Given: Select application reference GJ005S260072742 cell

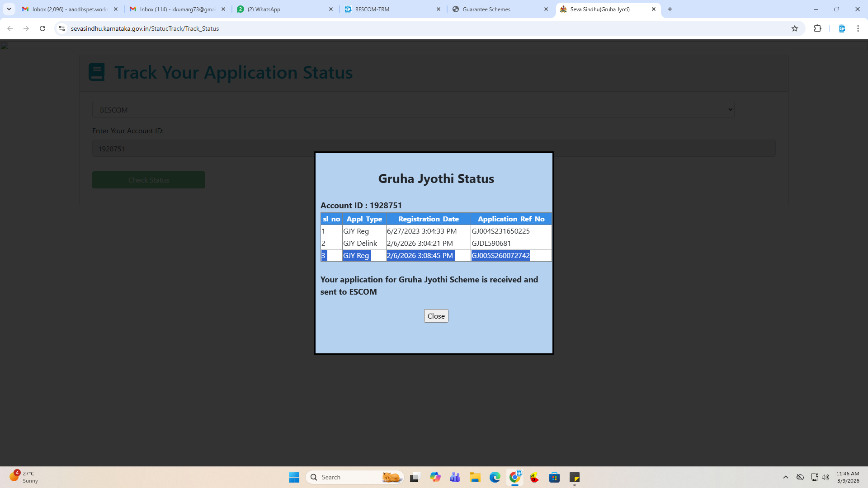Looking at the screenshot, I should click(500, 255).
